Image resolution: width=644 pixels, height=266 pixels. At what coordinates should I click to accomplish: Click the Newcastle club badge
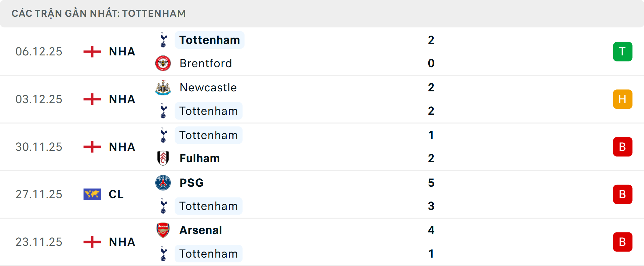point(163,87)
